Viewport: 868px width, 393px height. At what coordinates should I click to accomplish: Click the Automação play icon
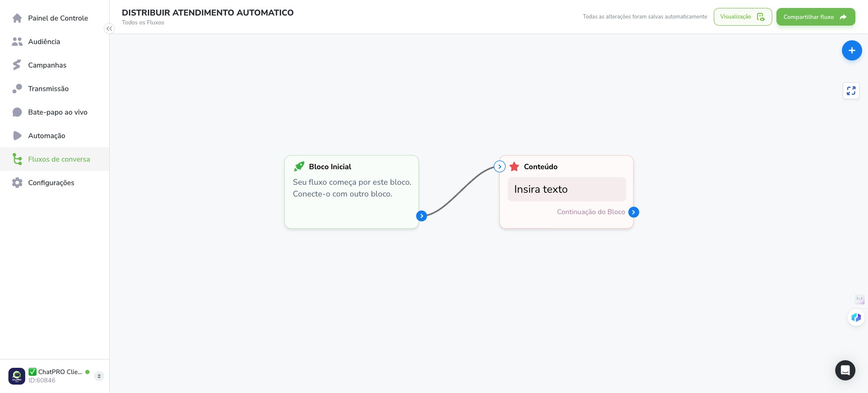pos(17,136)
